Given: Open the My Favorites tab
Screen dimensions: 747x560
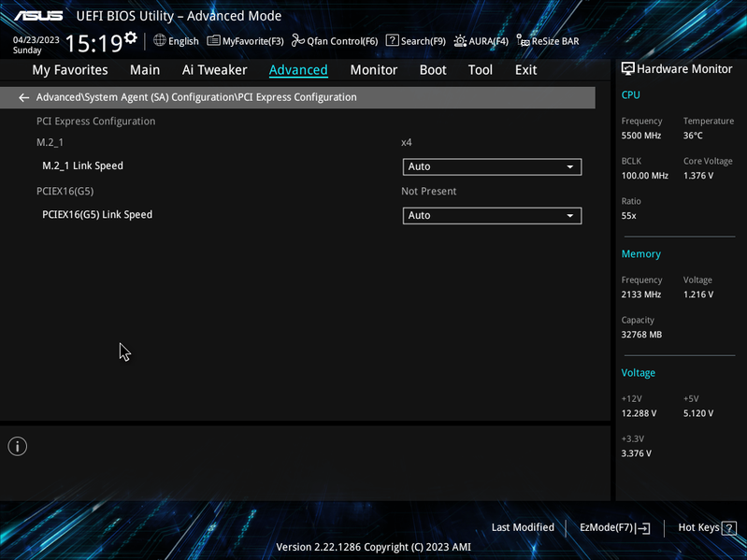Looking at the screenshot, I should click(70, 70).
